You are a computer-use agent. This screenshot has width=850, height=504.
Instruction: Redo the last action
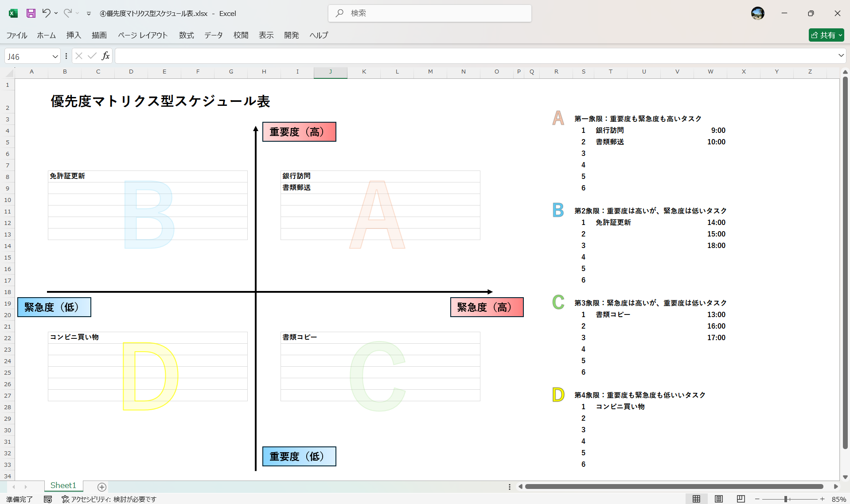67,13
